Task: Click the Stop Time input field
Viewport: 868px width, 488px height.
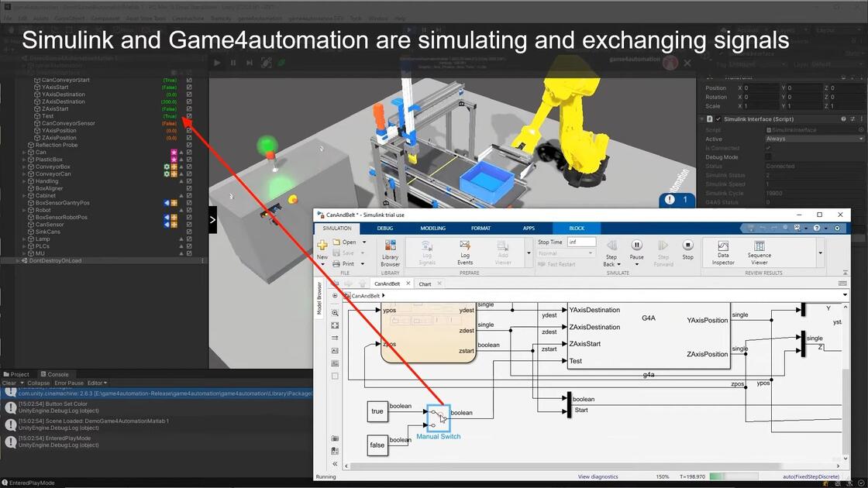Action: 581,242
